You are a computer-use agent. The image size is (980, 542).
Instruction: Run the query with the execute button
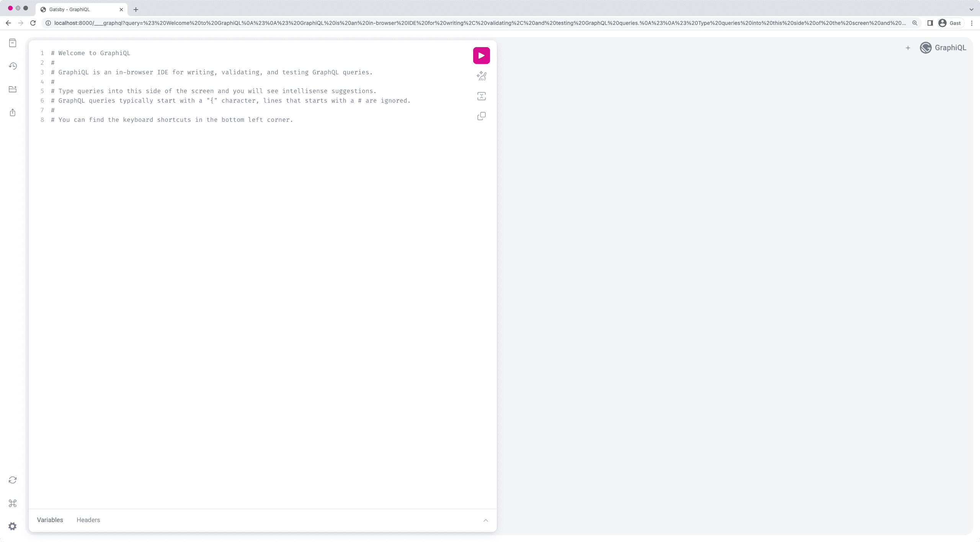coord(481,56)
